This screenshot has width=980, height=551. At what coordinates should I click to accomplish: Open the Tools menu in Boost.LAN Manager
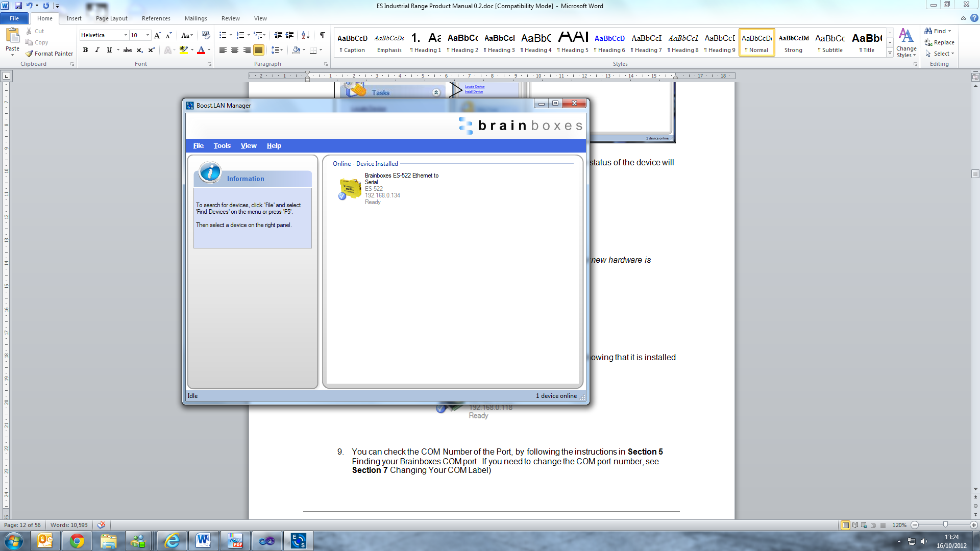tap(222, 145)
